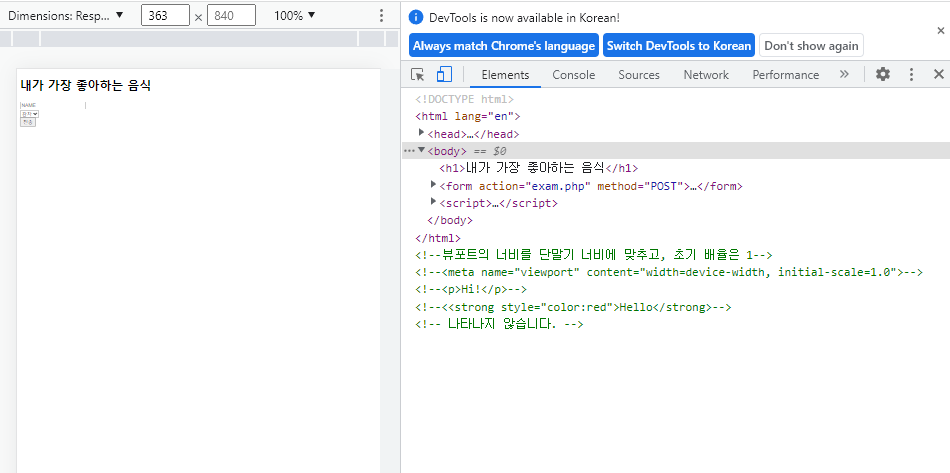Dismiss the Korean language info bar
Viewport: 950px width, 473px height.
(940, 30)
